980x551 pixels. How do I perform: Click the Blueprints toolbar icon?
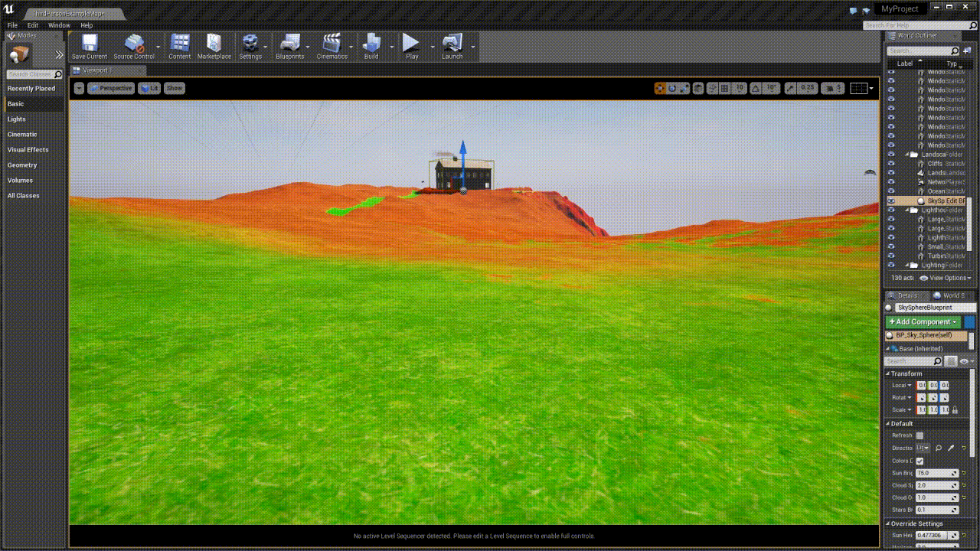[x=289, y=46]
